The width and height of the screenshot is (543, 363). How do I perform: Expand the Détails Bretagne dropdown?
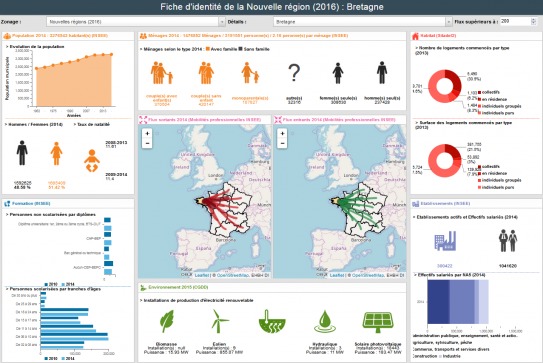tap(448, 22)
